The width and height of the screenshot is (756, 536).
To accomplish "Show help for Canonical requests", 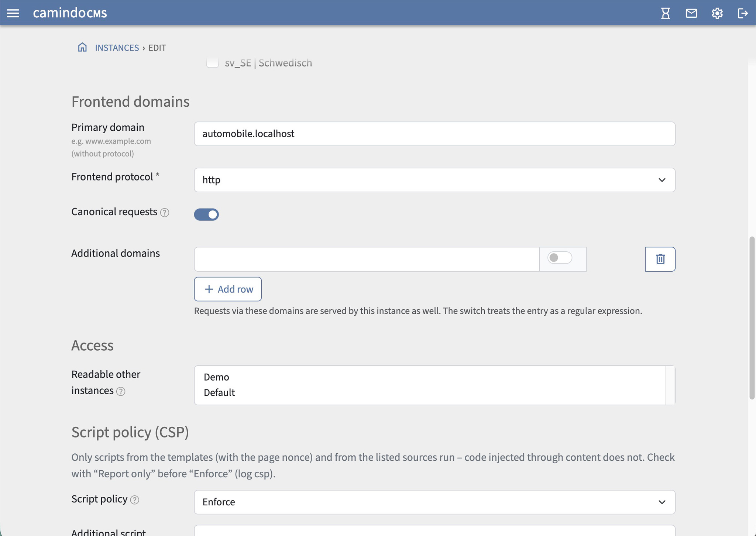I will [x=165, y=213].
